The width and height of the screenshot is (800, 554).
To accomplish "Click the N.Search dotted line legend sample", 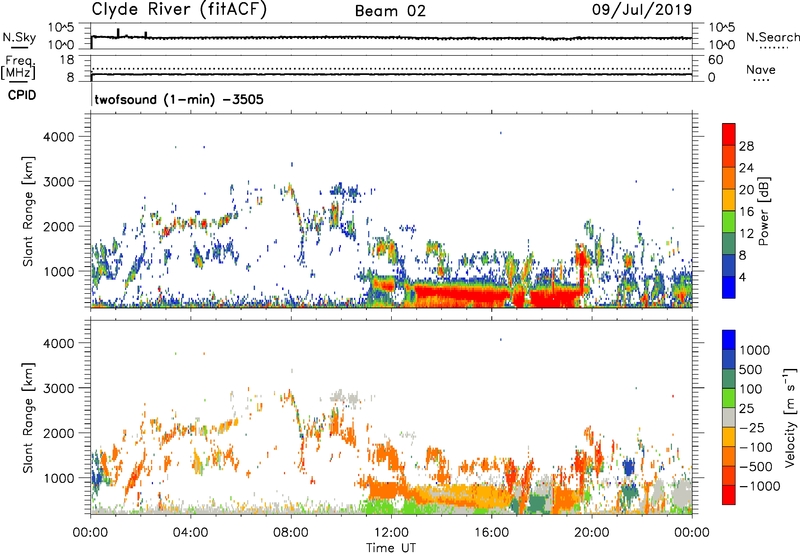I will coord(774,48).
